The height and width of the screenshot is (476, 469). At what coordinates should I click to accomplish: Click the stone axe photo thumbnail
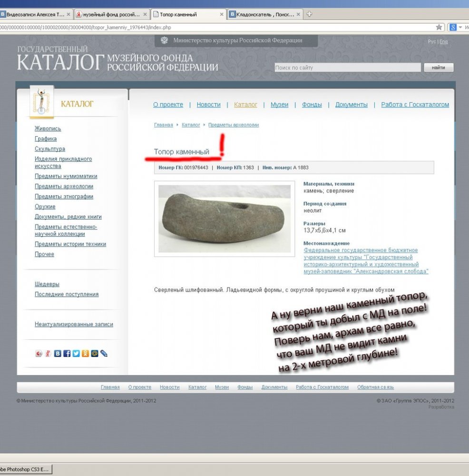[224, 218]
